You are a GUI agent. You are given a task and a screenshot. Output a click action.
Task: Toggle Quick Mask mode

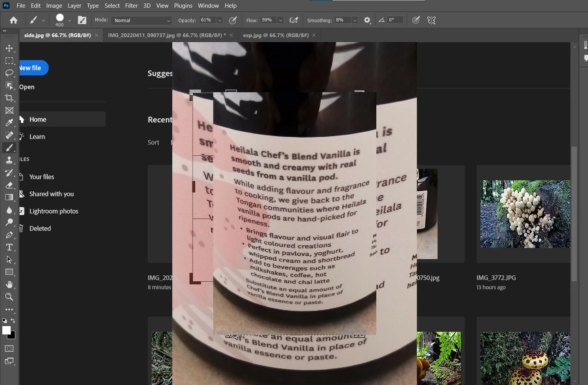(9, 349)
